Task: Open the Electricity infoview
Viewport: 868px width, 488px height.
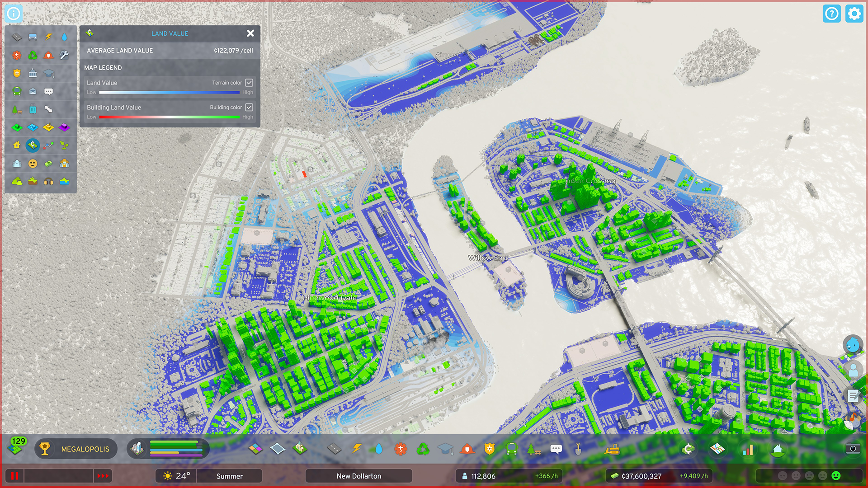Action: 48,37
